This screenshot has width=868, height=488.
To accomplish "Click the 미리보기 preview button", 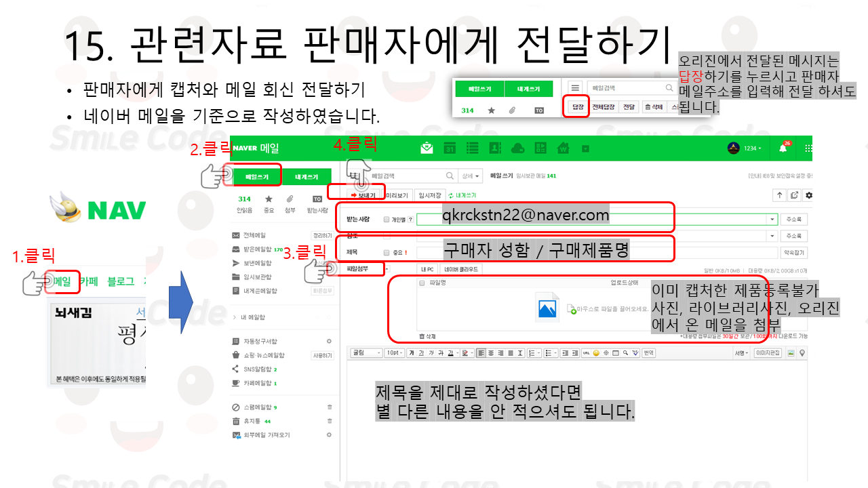I will point(397,195).
